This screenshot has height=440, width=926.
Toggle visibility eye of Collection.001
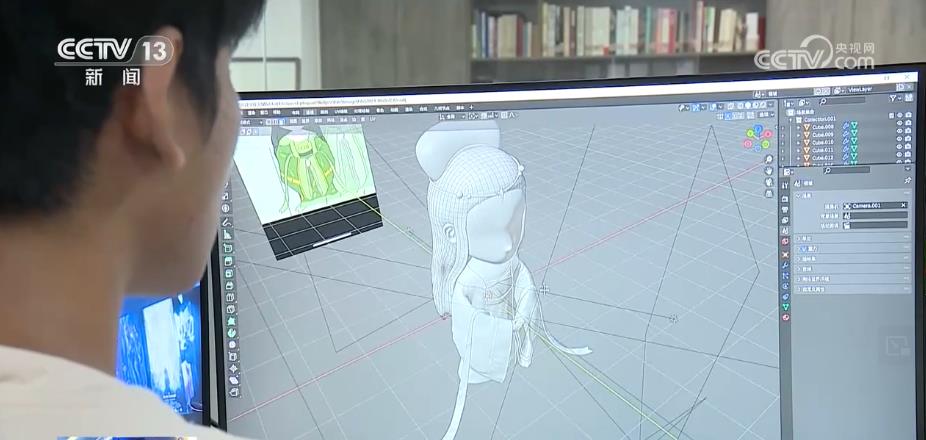click(898, 119)
